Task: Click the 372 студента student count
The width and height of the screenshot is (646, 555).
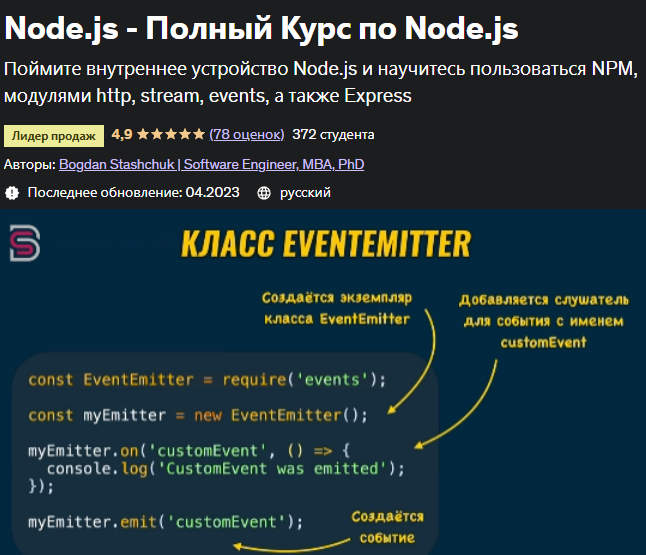Action: coord(333,134)
